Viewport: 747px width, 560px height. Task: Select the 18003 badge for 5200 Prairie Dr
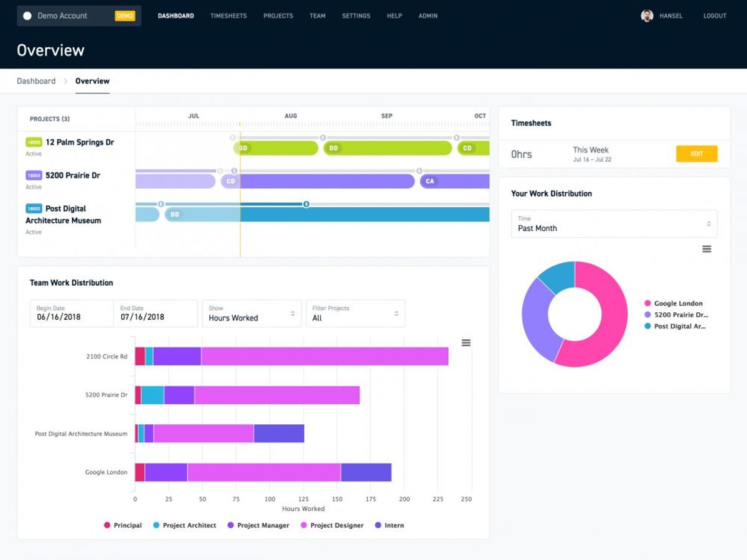point(34,175)
